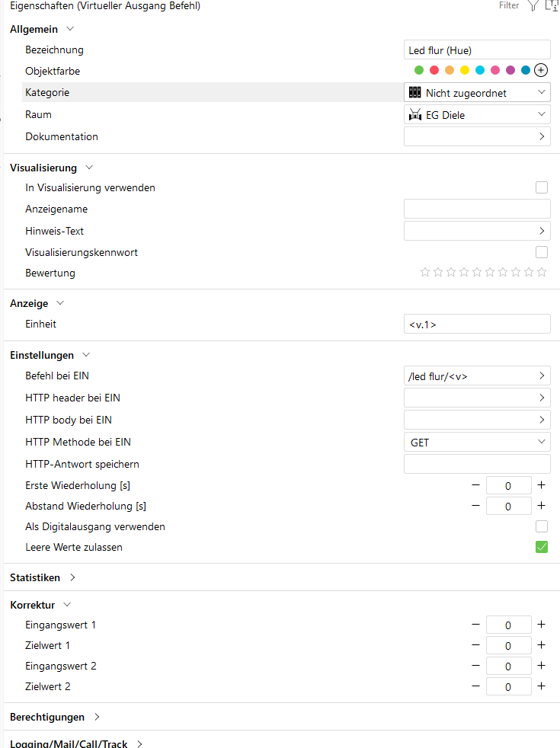Enable In Visualisierung verwenden checkbox

coord(542,187)
